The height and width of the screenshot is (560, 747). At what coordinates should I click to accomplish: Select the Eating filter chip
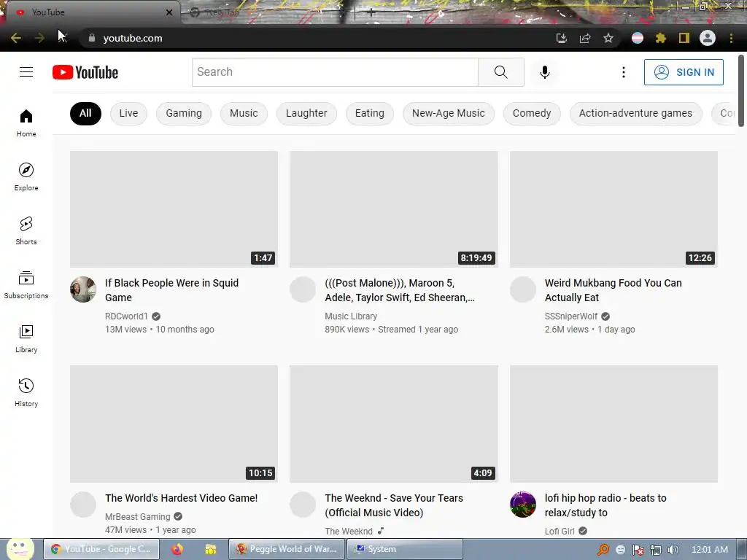[369, 113]
